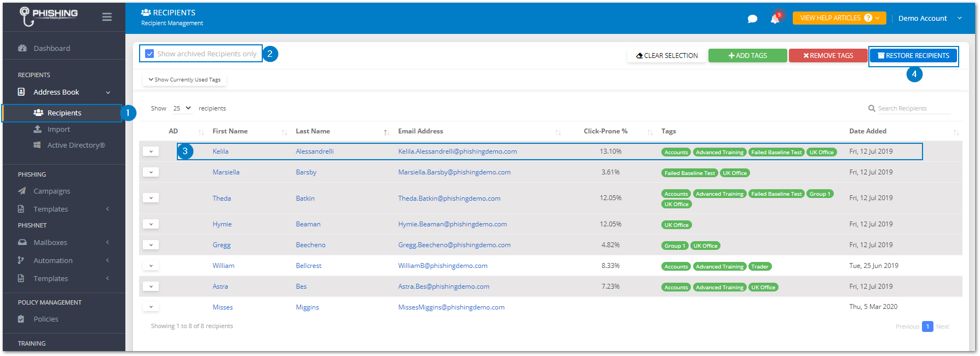Sort by Date Added column arrows
This screenshot has width=980, height=356.
[956, 132]
